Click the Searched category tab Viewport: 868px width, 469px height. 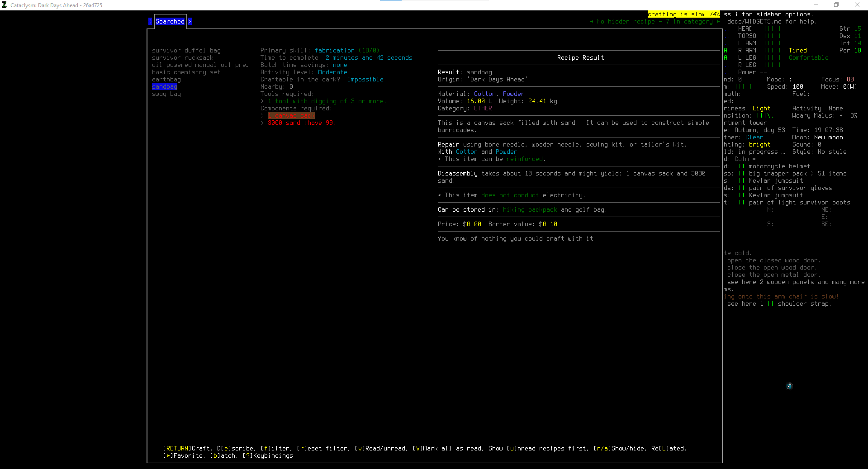click(170, 21)
